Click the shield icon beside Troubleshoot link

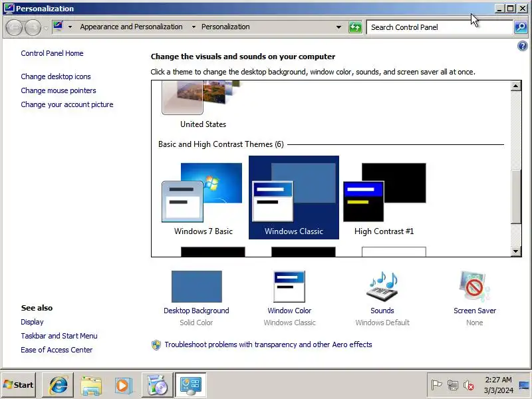coord(156,345)
